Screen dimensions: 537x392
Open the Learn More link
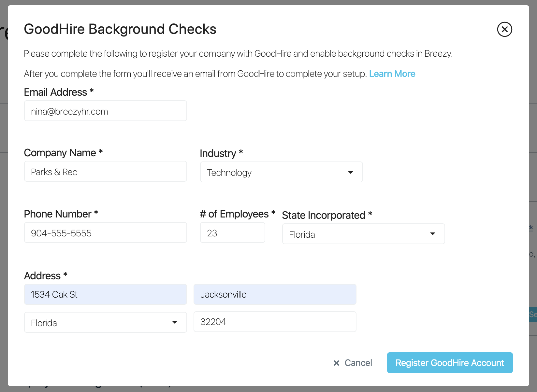tap(392, 74)
